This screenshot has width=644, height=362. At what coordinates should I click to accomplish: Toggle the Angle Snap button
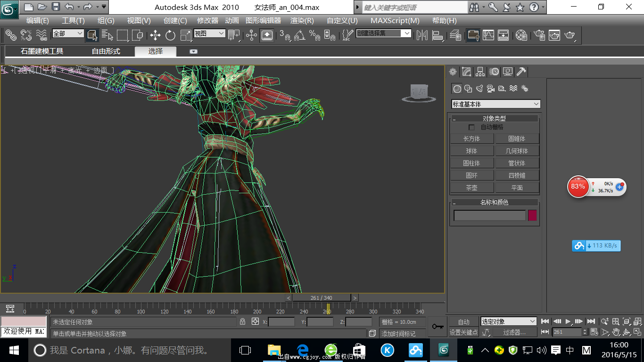click(x=299, y=35)
